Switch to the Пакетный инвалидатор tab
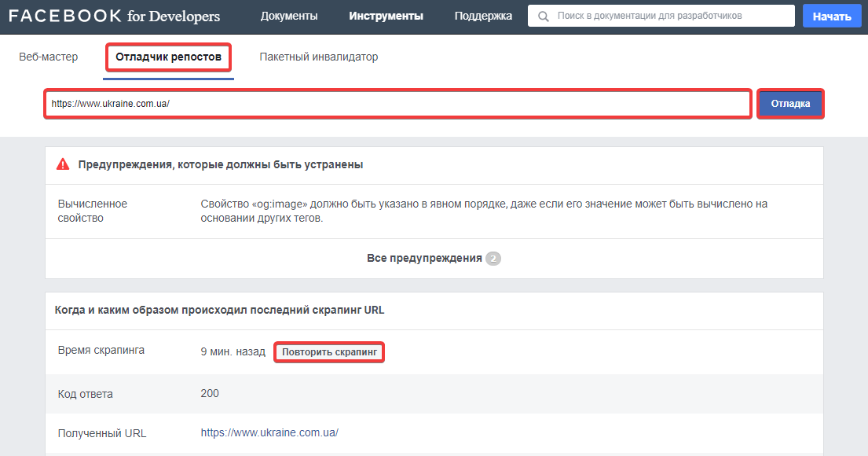 coord(318,57)
